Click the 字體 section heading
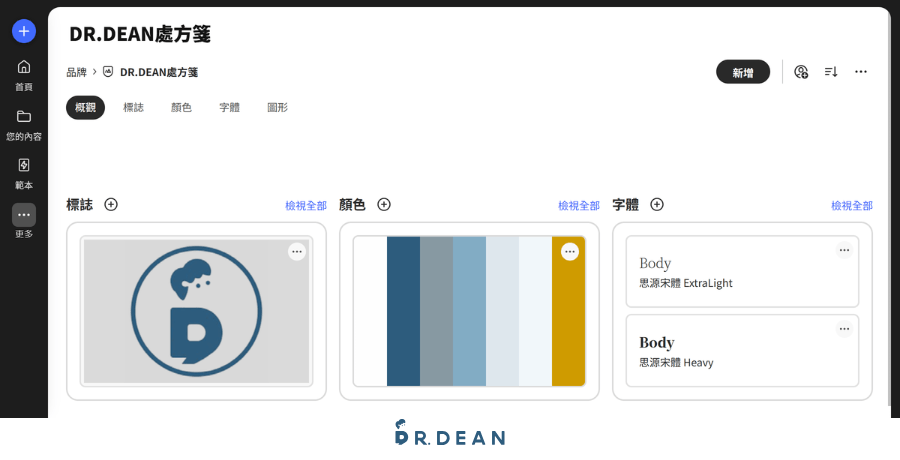 point(626,204)
